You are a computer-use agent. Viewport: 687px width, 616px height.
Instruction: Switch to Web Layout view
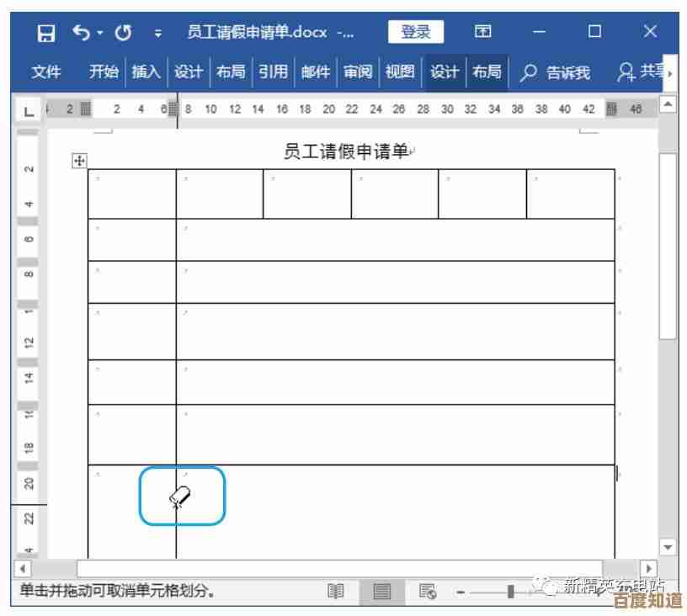pyautogui.click(x=428, y=592)
